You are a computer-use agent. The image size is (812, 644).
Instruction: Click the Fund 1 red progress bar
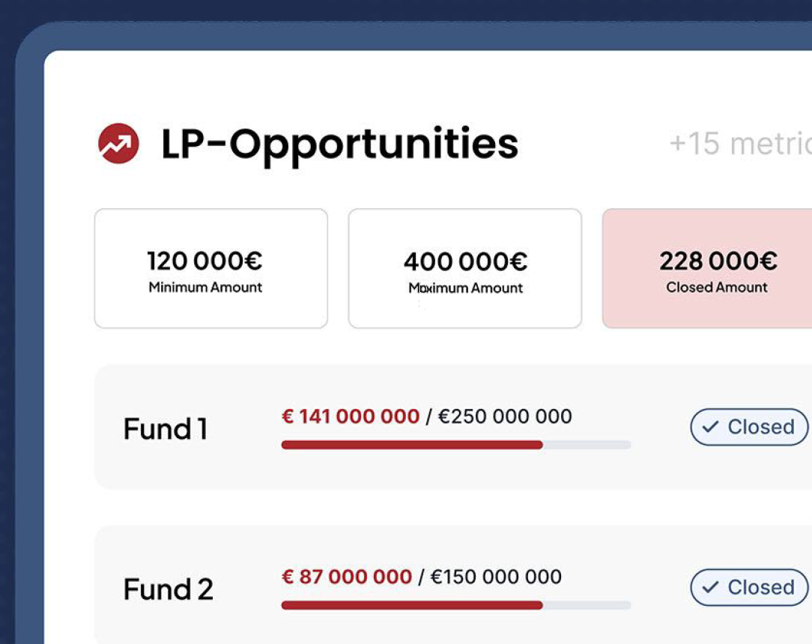(x=411, y=445)
